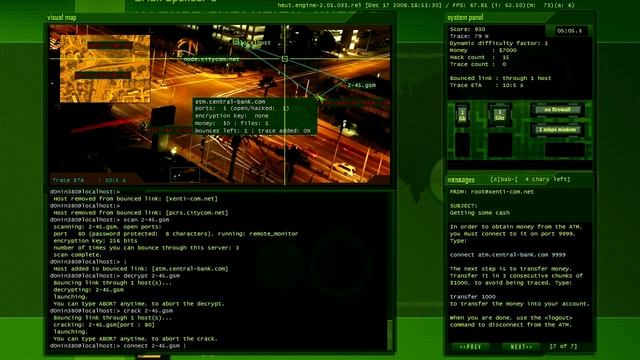Screen dimensions: 640x360
Task: Click the console scrollbar handle
Action: pos(390,336)
